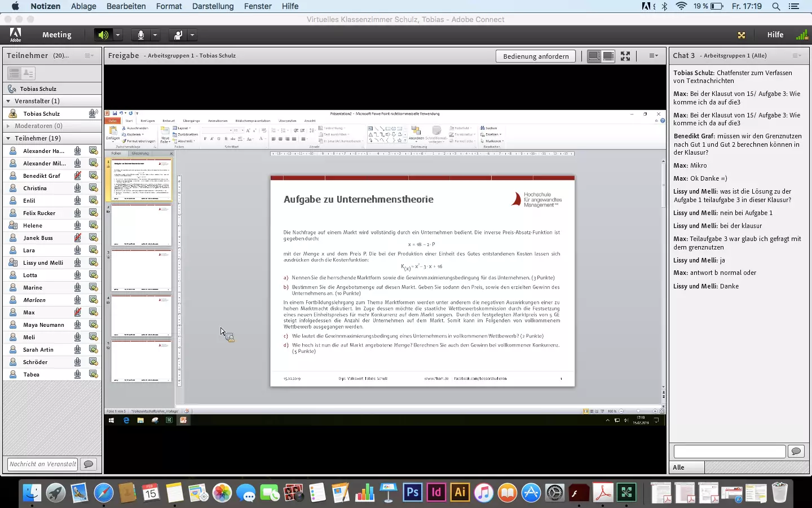This screenshot has width=812, height=508.
Task: Open the Meeting menu
Action: [57, 35]
